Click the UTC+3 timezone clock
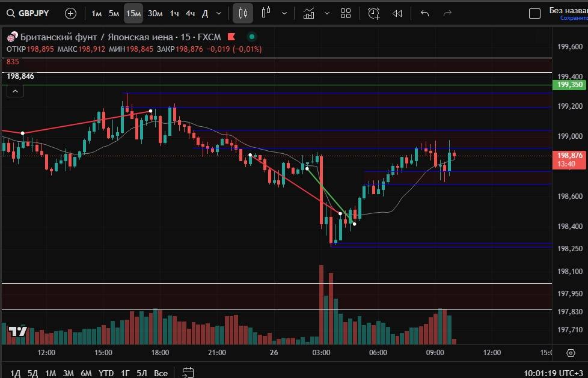The width and height of the screenshot is (588, 378). point(553,373)
